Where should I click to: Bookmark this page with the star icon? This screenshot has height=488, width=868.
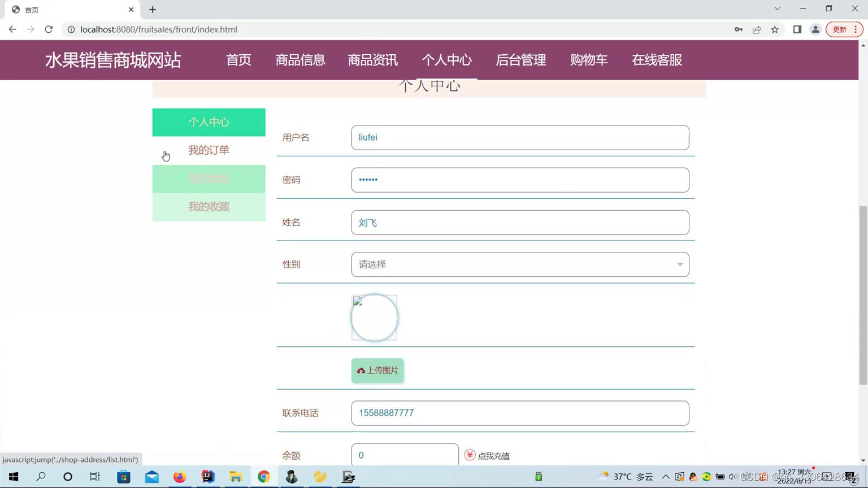(x=775, y=29)
